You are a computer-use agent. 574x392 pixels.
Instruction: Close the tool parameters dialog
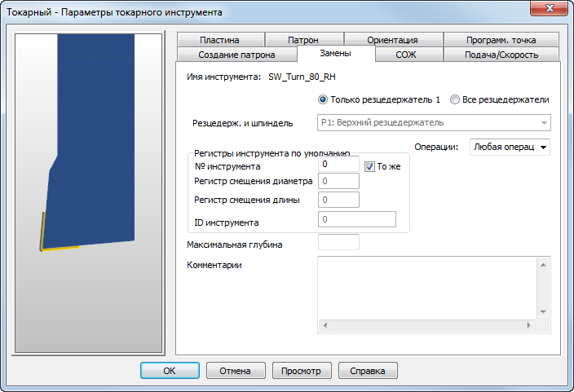[549, 8]
